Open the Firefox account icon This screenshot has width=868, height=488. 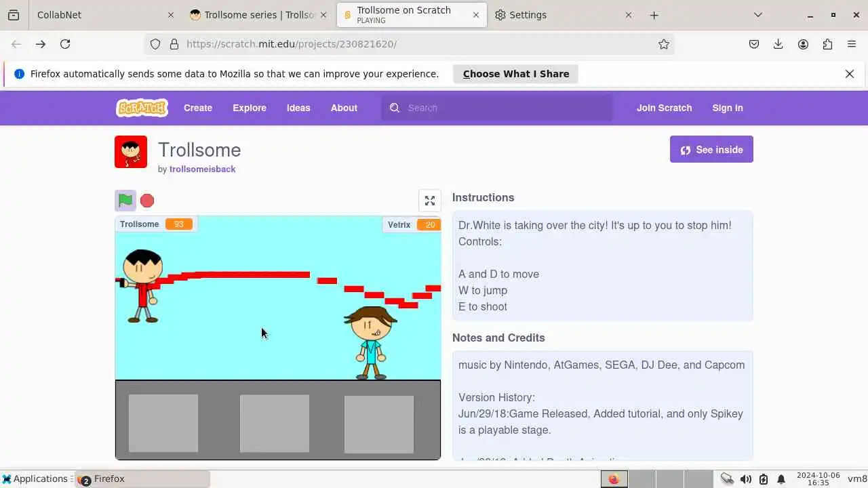[x=803, y=44]
